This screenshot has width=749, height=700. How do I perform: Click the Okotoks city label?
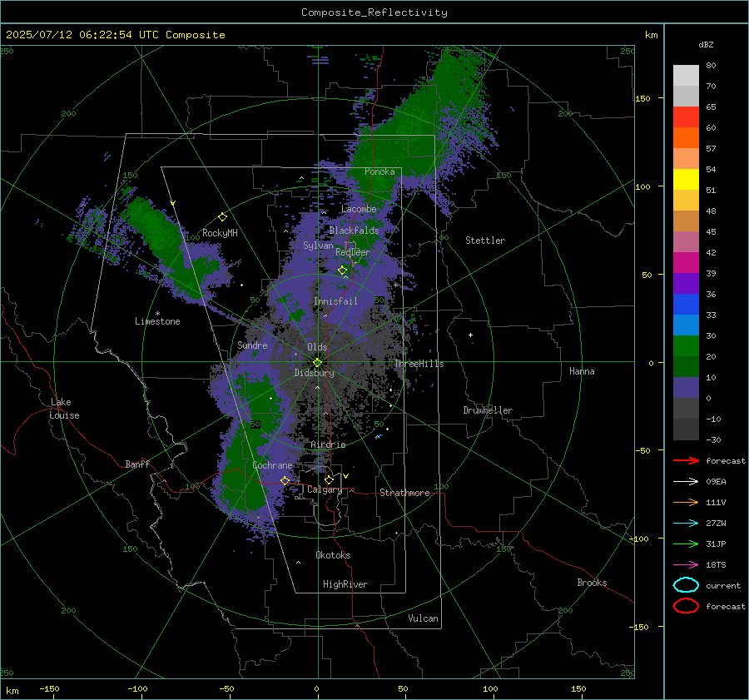tap(333, 555)
